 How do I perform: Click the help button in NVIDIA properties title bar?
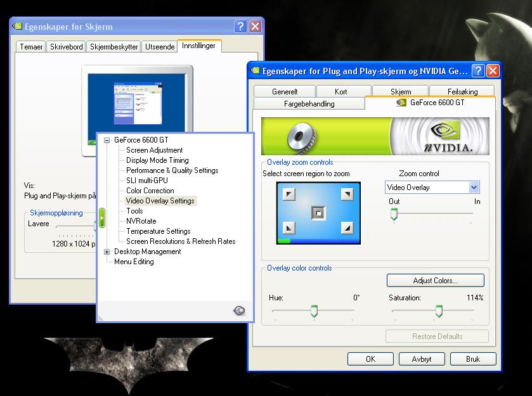(478, 71)
